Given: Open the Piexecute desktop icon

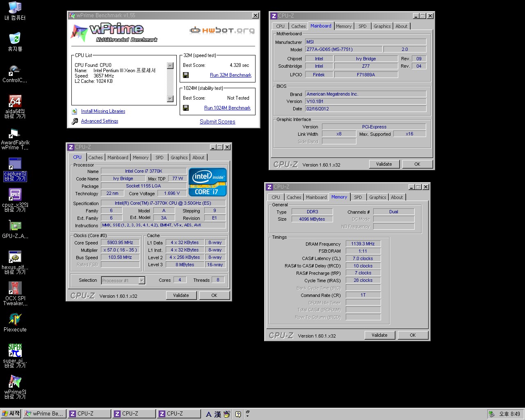Looking at the screenshot, I should click(x=15, y=320).
